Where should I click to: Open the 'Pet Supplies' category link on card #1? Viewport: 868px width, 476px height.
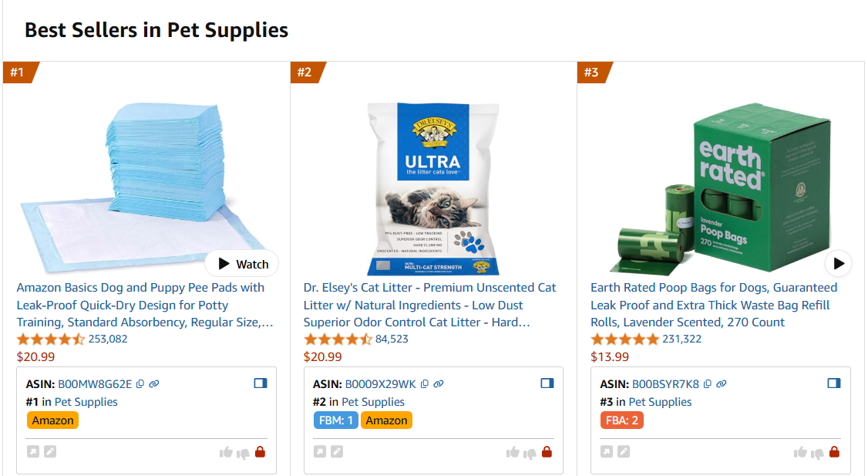click(x=86, y=401)
